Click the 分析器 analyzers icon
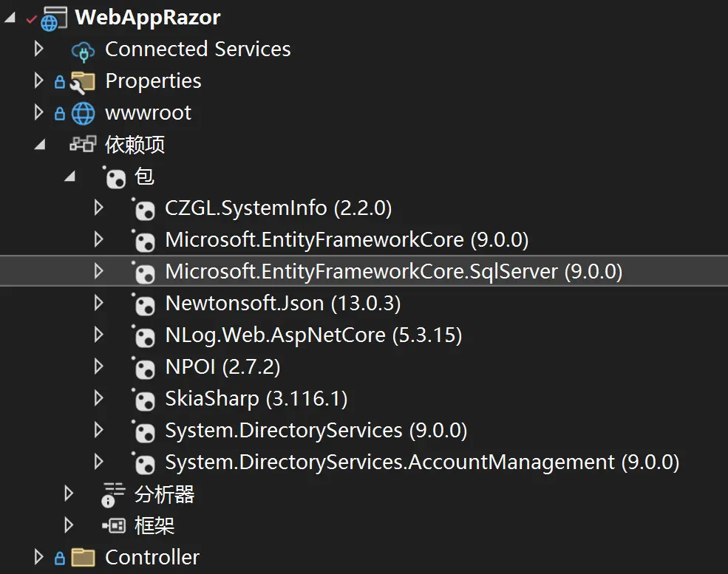The height and width of the screenshot is (574, 728). pos(113,495)
